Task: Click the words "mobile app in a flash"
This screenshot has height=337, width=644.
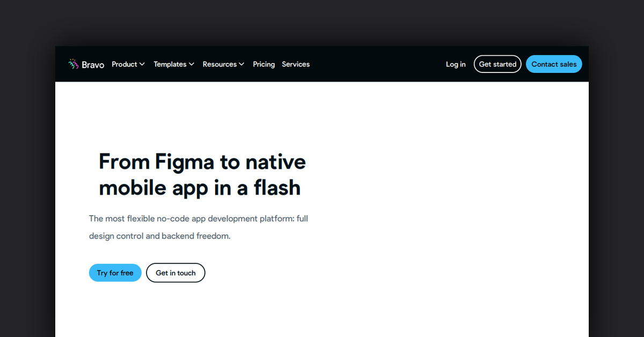Action: [200, 188]
